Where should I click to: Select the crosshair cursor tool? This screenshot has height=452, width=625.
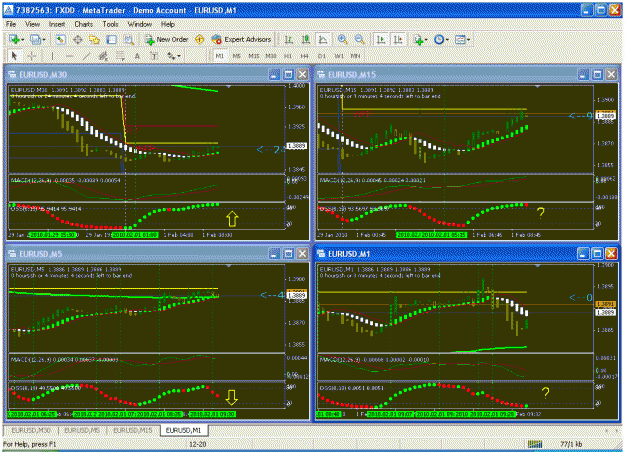tap(32, 56)
